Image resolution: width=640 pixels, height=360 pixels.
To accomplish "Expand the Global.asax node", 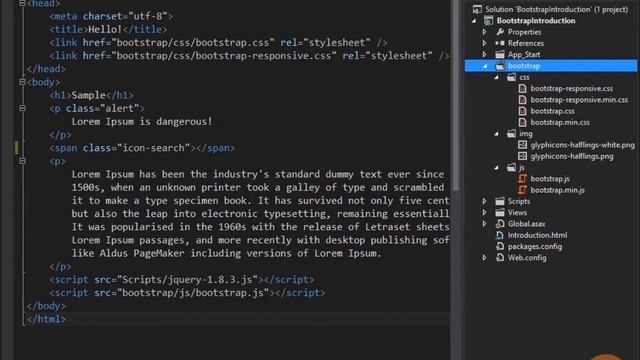I will [484, 224].
